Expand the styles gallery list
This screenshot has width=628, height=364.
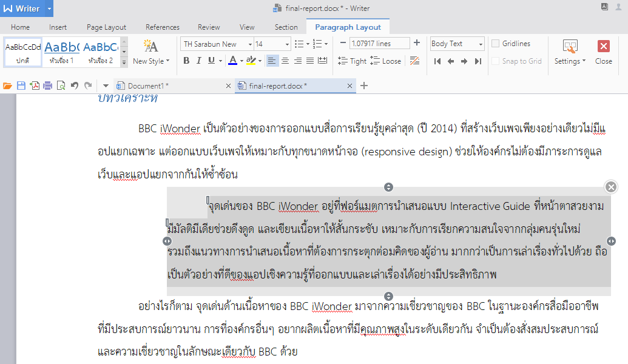124,62
